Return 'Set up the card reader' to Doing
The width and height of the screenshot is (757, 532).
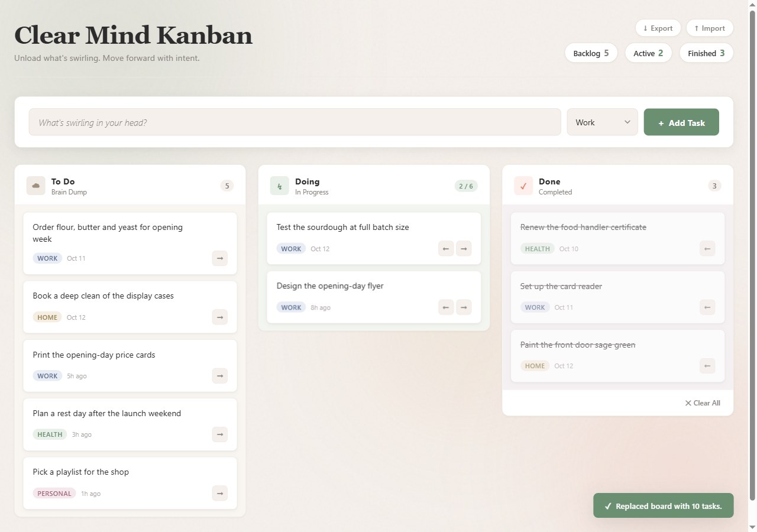pos(707,307)
